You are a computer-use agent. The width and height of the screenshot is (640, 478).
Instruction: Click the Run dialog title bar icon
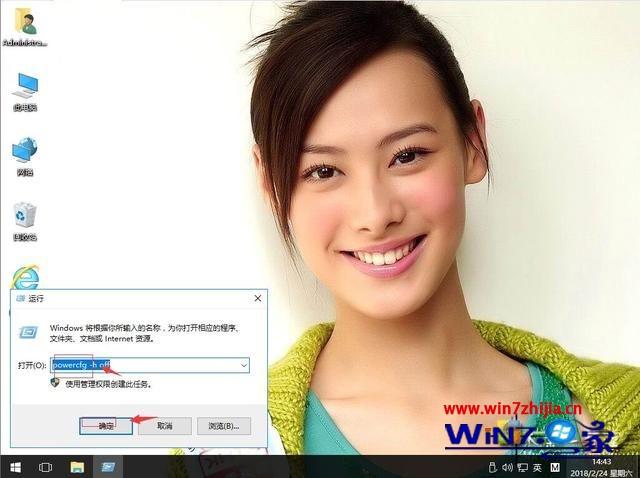coord(20,299)
